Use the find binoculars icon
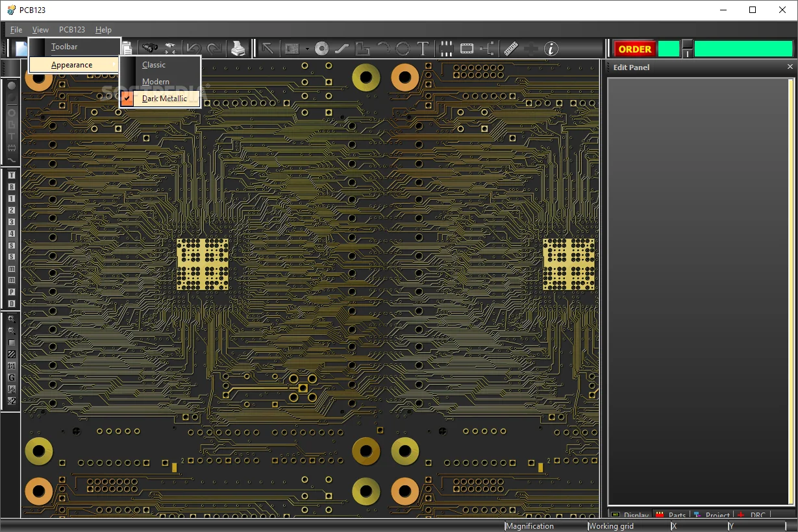The image size is (798, 532). (x=149, y=47)
